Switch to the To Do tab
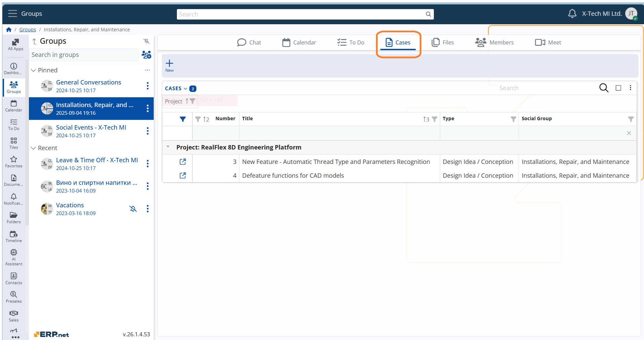 351,42
